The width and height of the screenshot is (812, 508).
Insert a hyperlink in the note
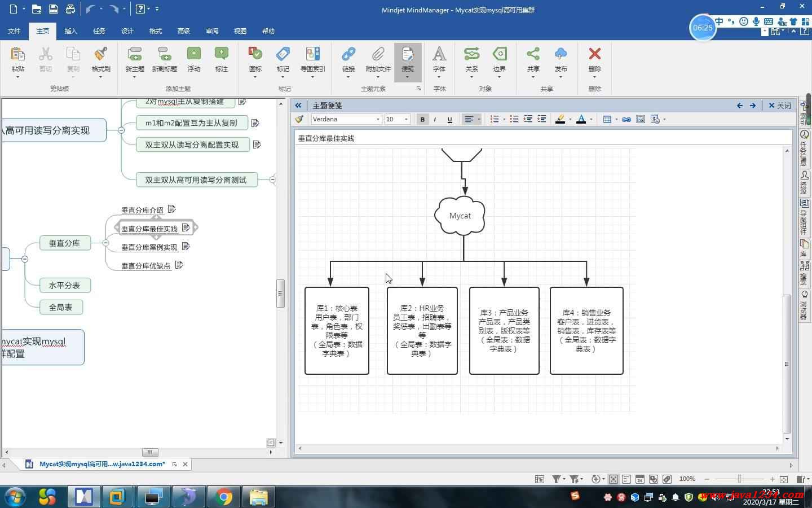[x=626, y=119]
